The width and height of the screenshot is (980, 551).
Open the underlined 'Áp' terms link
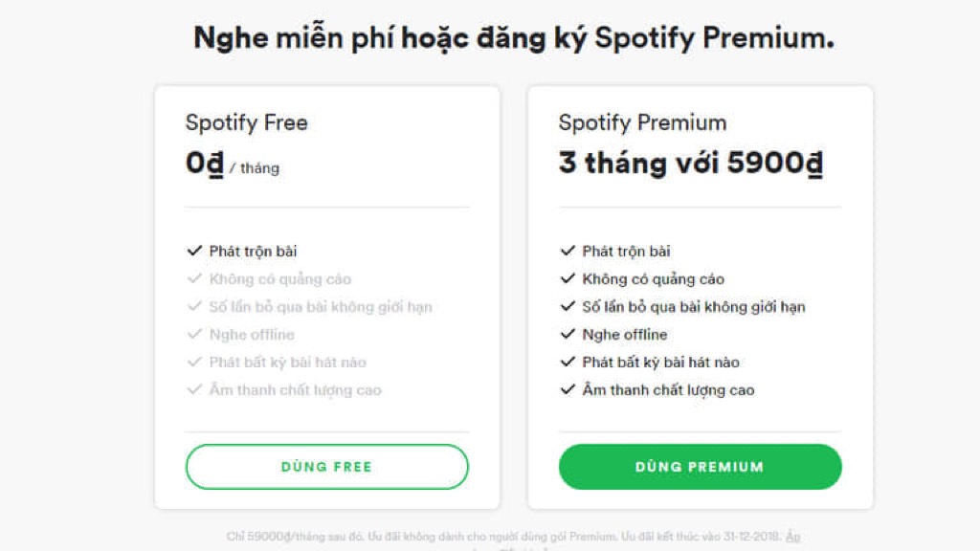pos(792,537)
